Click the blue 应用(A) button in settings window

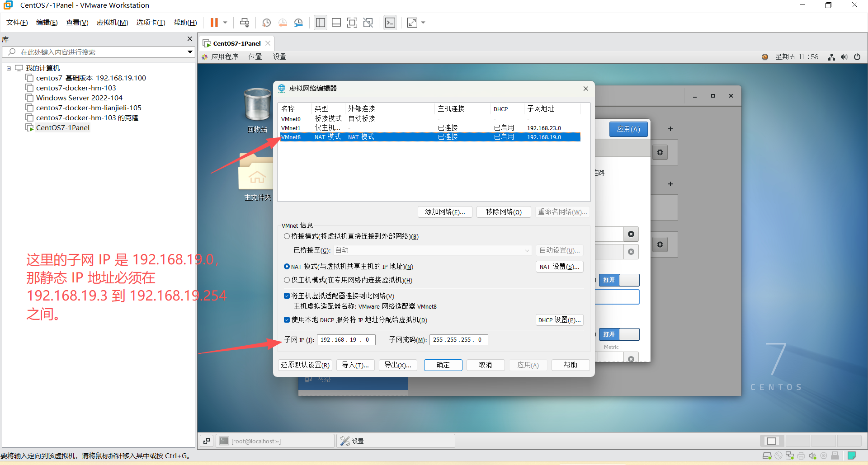(628, 129)
